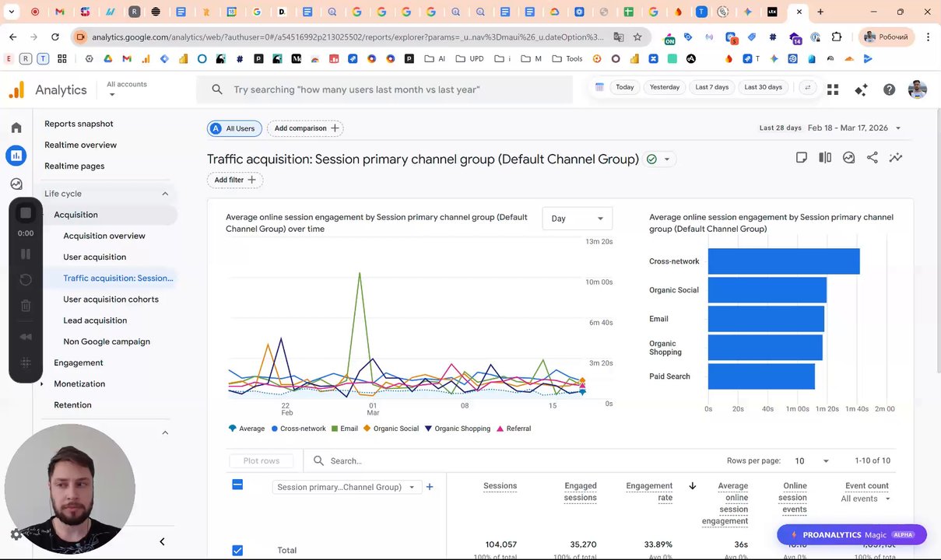
Task: Click the customize report chart icon
Action: click(849, 158)
